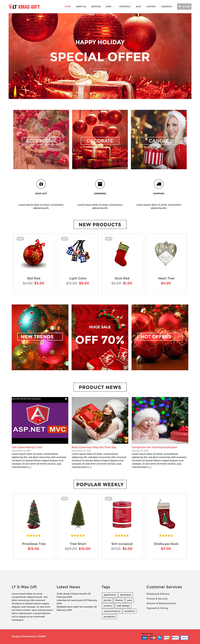The height and width of the screenshot is (644, 200).
Task: Read the Companies Are Tracking Employees article
Action: click(x=154, y=447)
